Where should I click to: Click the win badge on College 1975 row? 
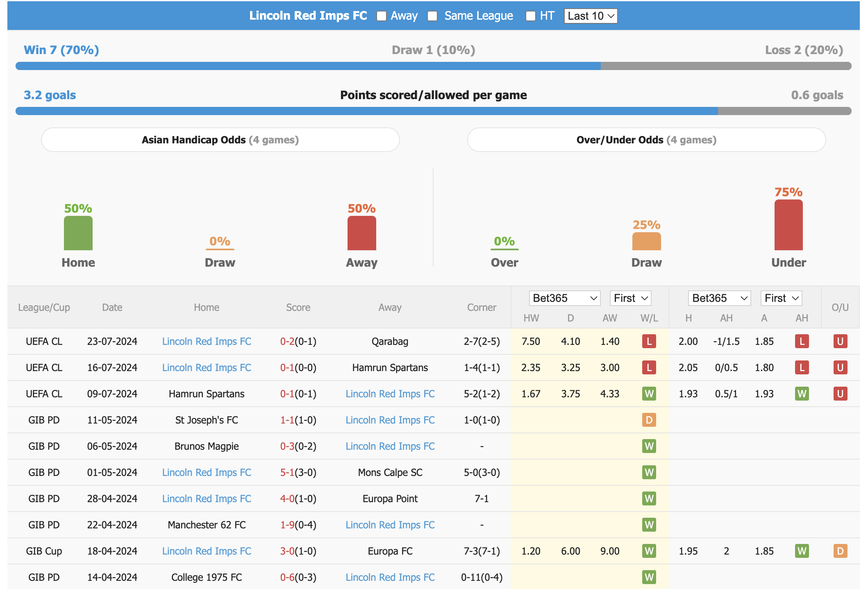click(x=649, y=577)
